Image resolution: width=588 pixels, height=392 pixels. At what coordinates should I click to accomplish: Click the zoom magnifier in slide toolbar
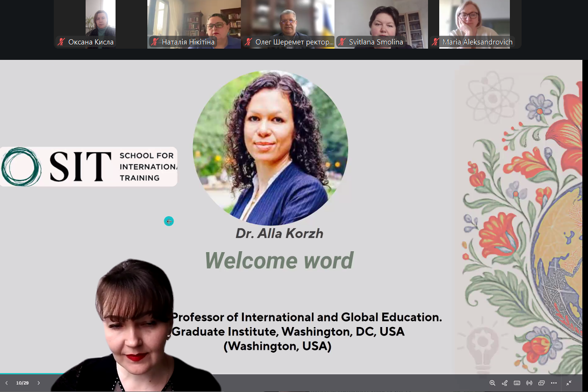492,383
